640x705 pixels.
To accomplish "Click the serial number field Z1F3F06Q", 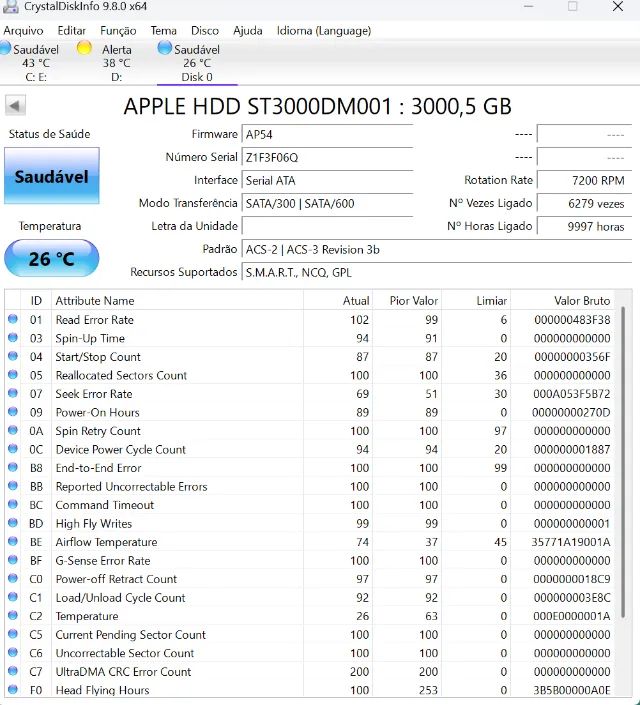I will pyautogui.click(x=327, y=157).
